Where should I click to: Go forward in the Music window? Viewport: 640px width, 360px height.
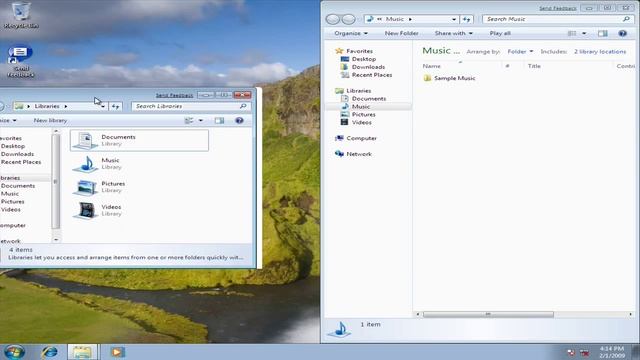point(348,19)
